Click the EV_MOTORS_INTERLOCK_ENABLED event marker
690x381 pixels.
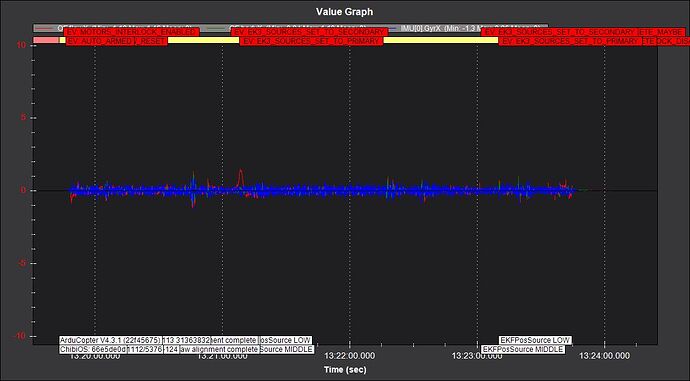tap(132, 32)
